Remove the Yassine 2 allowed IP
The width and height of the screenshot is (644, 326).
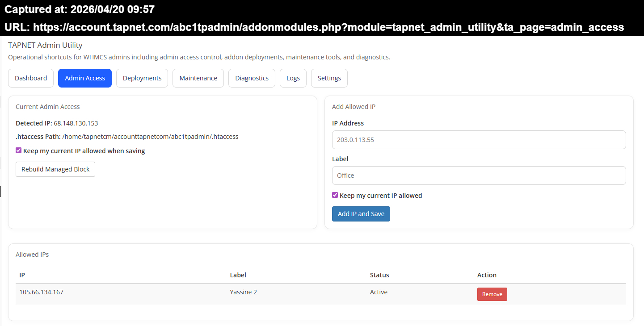point(492,294)
